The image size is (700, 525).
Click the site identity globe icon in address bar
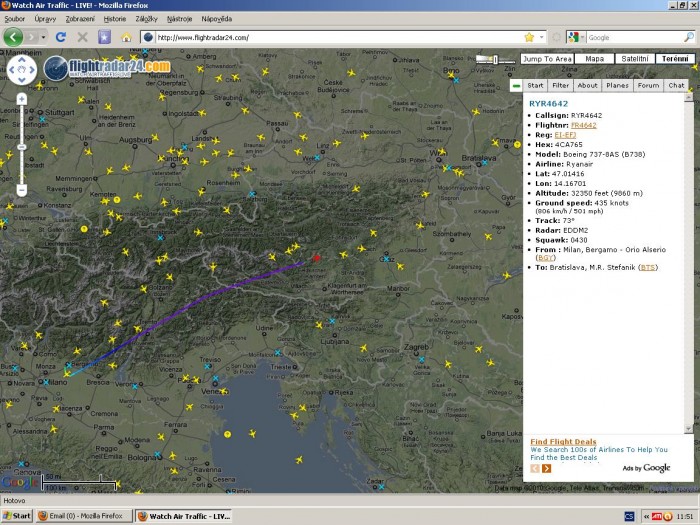(149, 38)
